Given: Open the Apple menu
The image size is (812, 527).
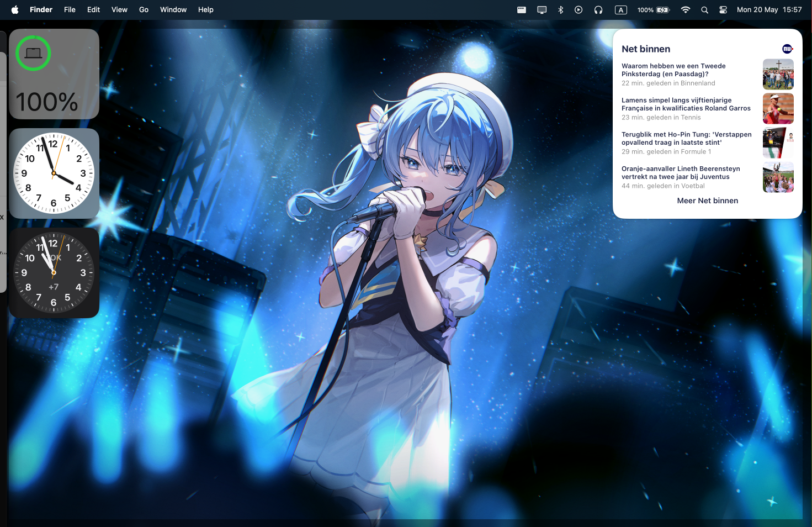Looking at the screenshot, I should click(15, 9).
